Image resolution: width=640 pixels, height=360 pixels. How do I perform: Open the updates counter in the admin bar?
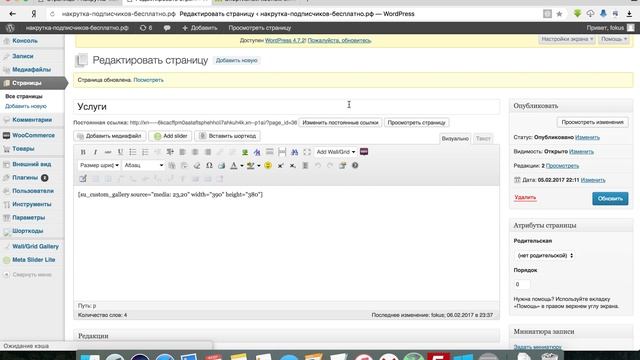146,28
